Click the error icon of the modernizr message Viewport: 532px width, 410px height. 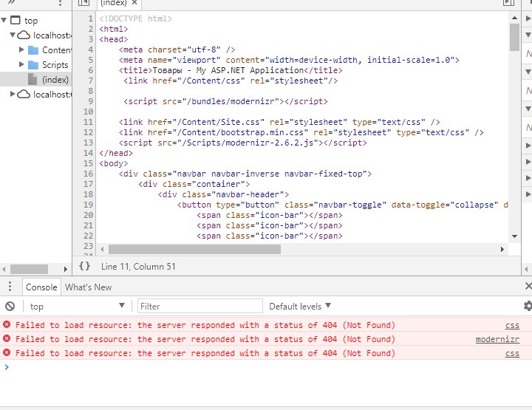(x=7, y=338)
